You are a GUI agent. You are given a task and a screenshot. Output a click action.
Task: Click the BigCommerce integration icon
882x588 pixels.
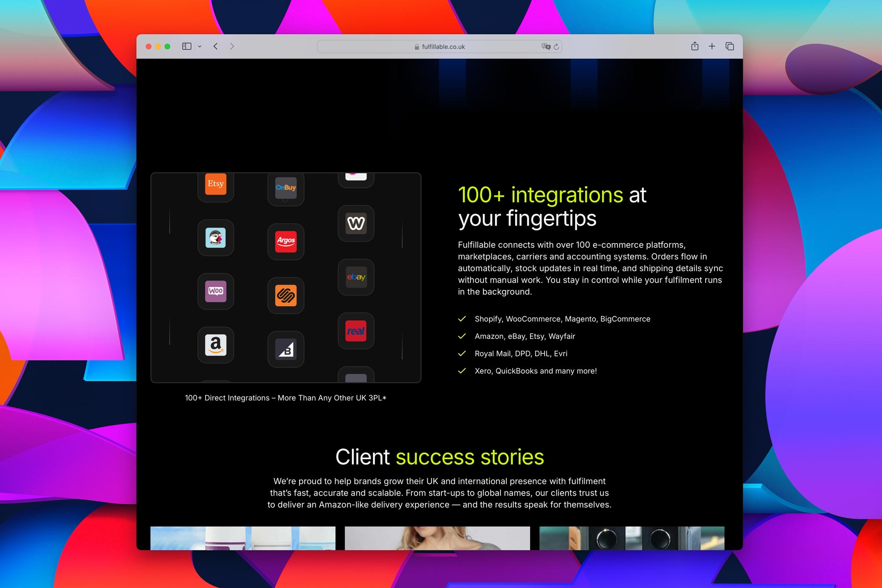pyautogui.click(x=286, y=349)
